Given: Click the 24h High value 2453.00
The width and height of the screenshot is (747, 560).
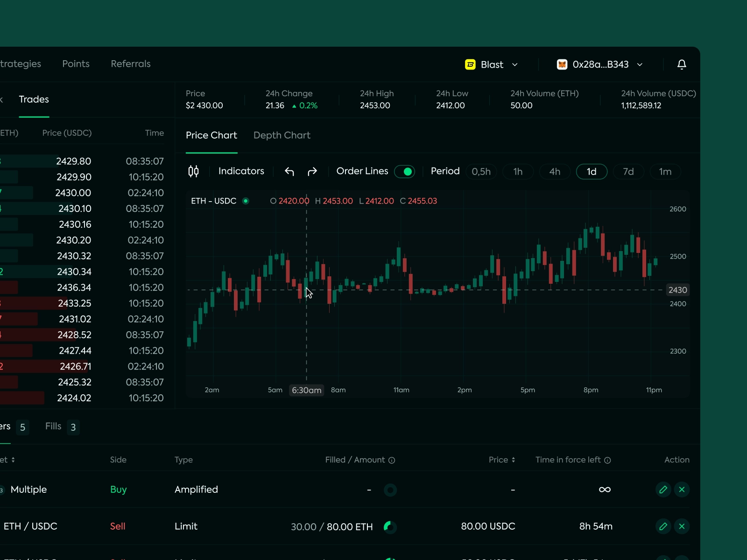Looking at the screenshot, I should point(375,106).
